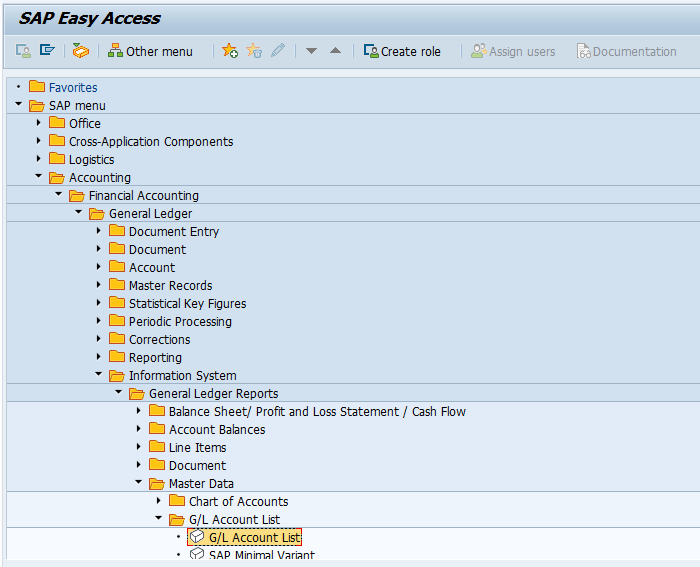Screen dimensions: 700x567
Task: Select the Corrections label
Action: 159,340
